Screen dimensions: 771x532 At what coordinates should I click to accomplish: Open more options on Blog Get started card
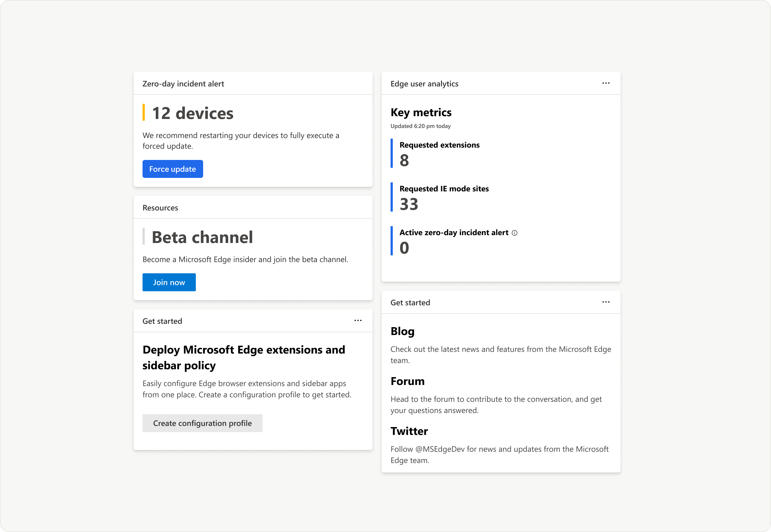(x=606, y=302)
